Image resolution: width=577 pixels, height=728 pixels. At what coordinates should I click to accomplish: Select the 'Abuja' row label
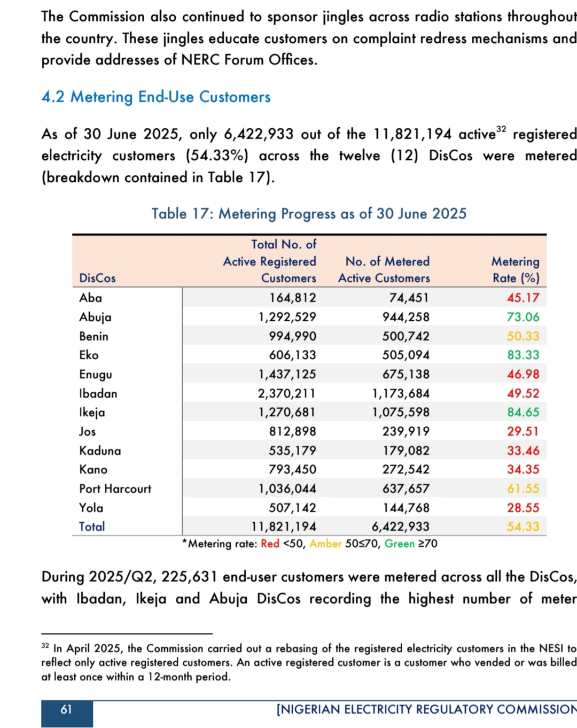pos(95,317)
